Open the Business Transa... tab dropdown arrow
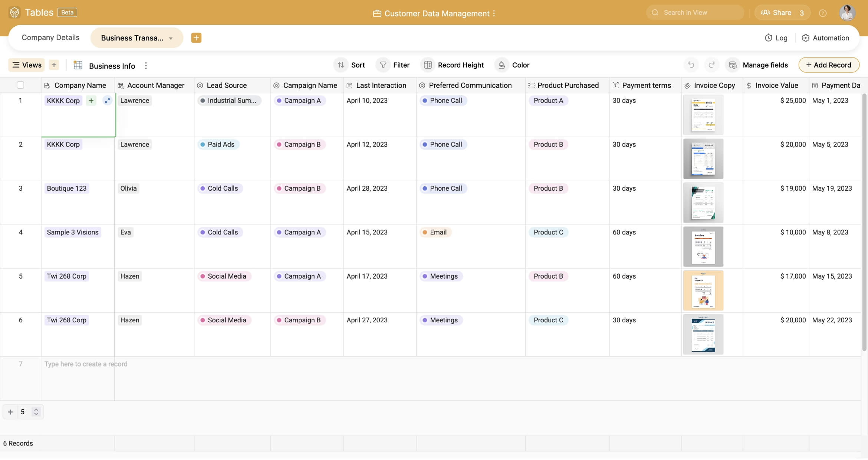The image size is (868, 460). [171, 38]
